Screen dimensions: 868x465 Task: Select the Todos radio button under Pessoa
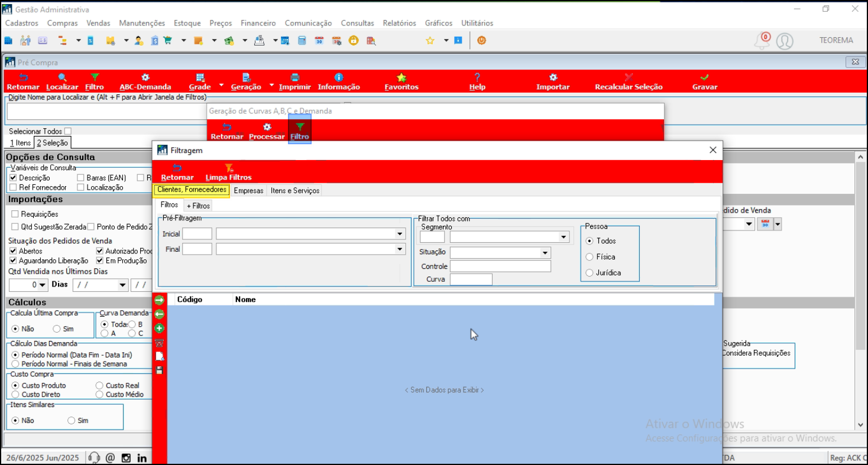[x=590, y=240]
